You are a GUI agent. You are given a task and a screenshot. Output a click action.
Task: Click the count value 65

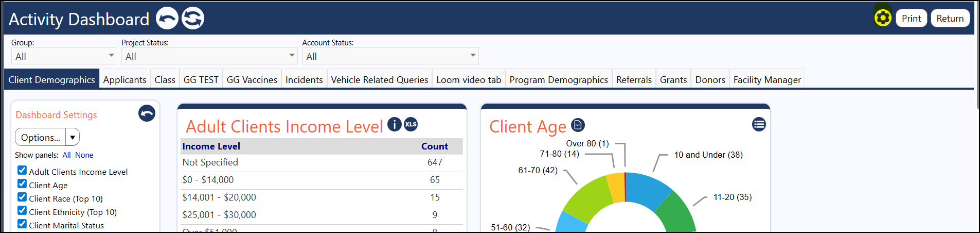point(435,180)
